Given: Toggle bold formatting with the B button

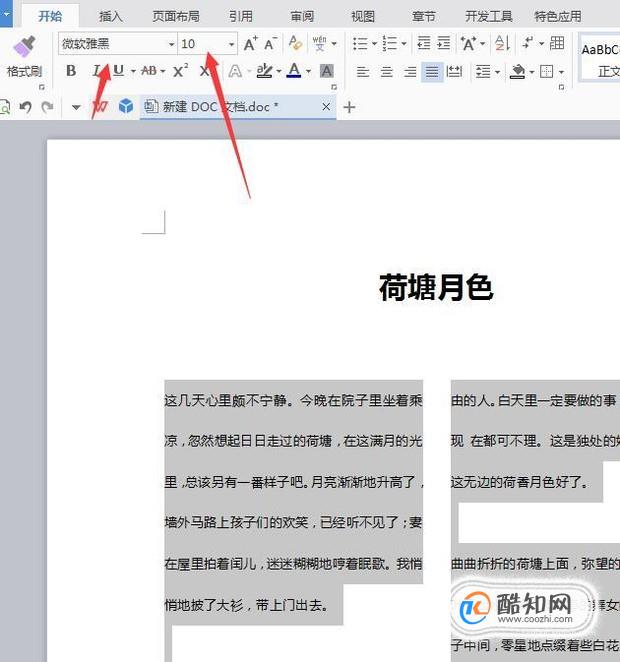Looking at the screenshot, I should tap(71, 71).
